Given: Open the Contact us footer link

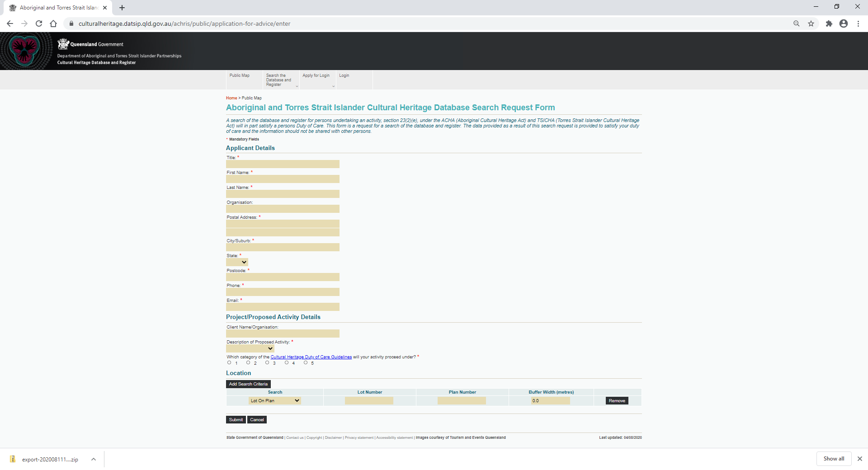Looking at the screenshot, I should 295,437.
